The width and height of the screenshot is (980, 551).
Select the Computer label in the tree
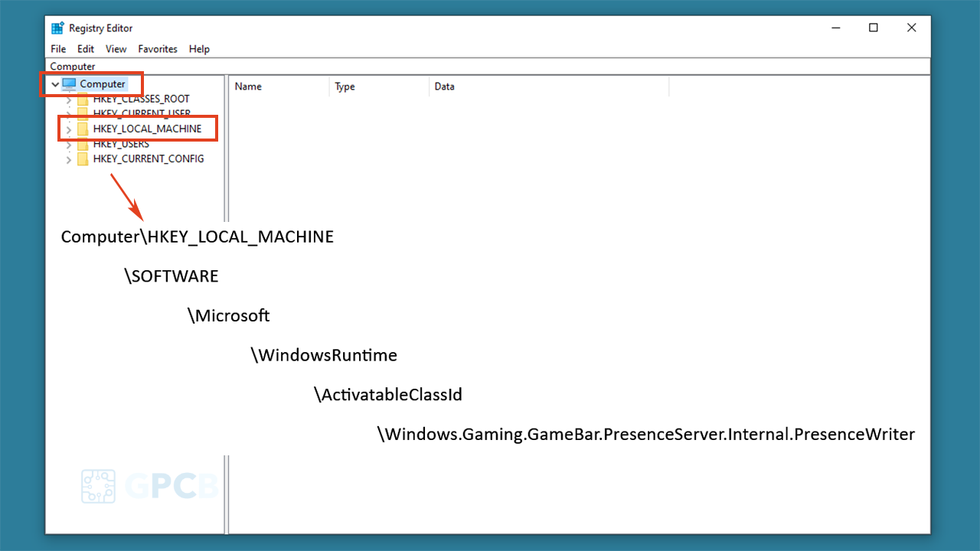point(103,84)
